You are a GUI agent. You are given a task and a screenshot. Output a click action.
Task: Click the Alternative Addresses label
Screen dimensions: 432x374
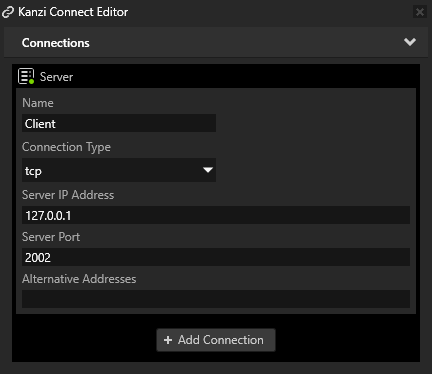tap(79, 279)
